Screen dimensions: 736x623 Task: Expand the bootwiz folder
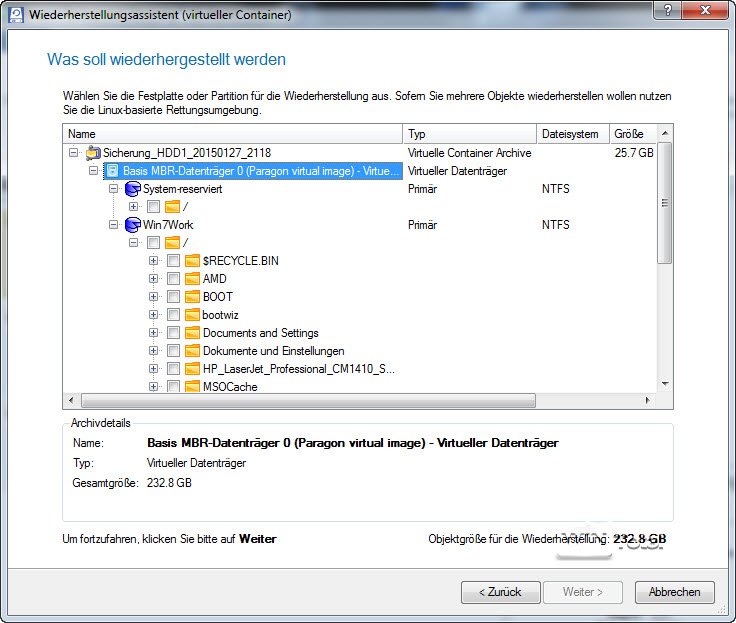point(153,315)
